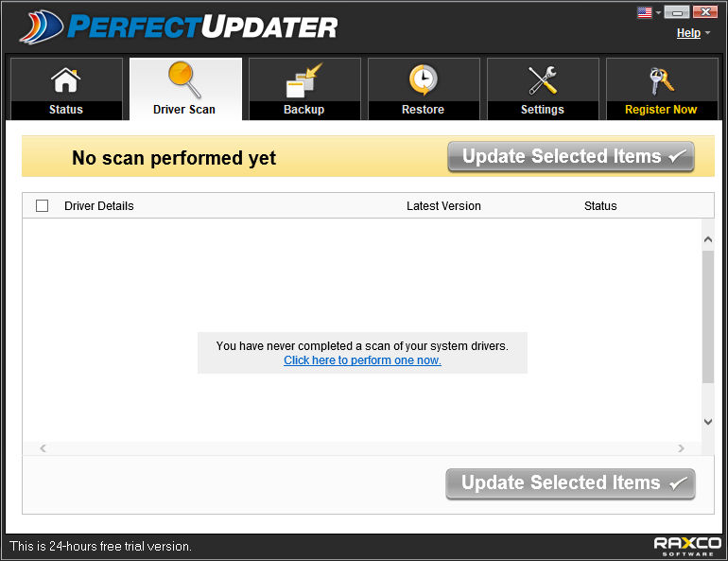728x561 pixels.
Task: Switch to the Status tab label
Action: click(x=66, y=110)
